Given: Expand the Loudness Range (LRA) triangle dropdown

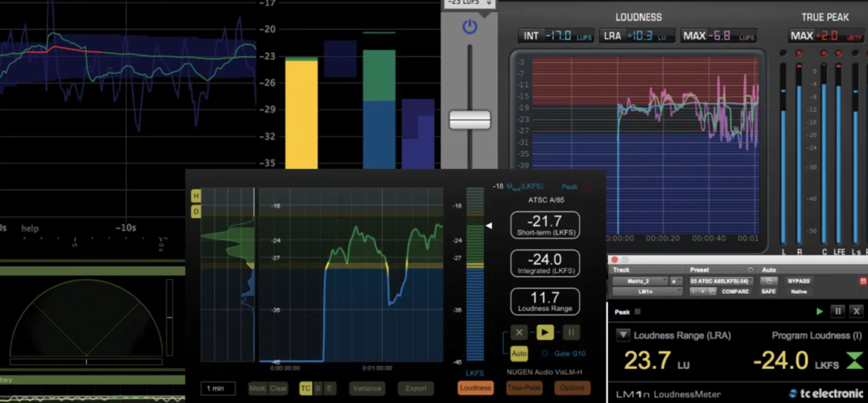Looking at the screenshot, I should click(x=623, y=335).
